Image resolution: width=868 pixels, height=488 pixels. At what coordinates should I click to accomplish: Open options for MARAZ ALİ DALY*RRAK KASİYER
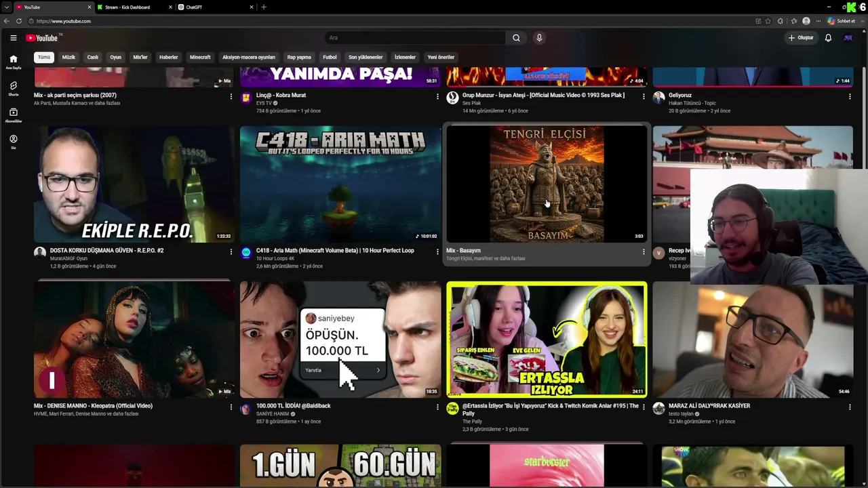850,407
